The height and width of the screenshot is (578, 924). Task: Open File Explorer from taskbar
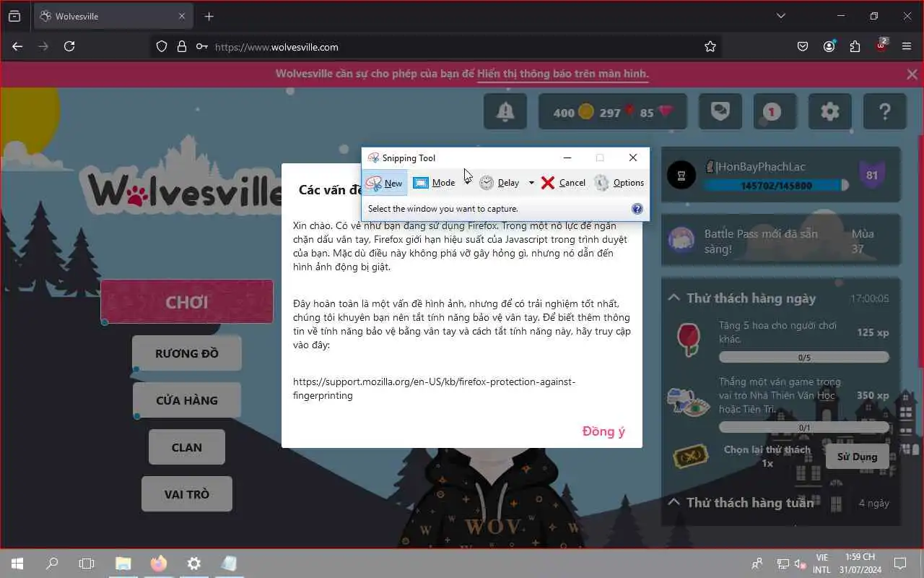click(x=123, y=564)
